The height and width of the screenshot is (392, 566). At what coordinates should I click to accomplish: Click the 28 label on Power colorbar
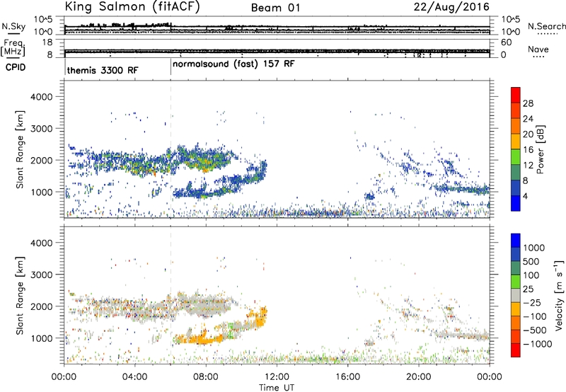point(528,103)
